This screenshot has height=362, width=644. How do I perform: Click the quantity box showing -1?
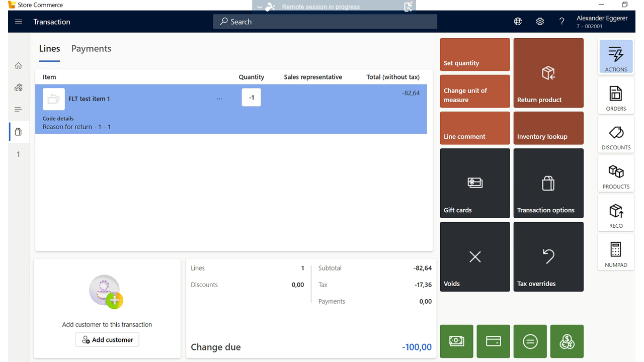(x=251, y=98)
